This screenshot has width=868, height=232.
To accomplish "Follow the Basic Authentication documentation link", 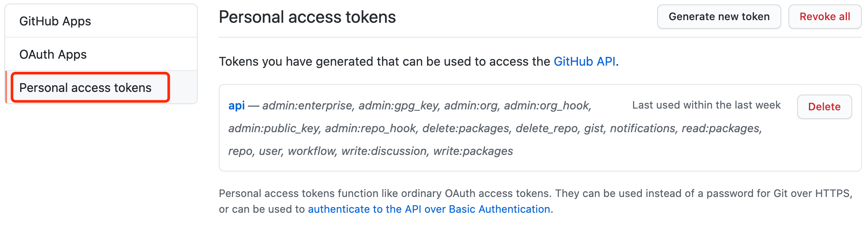I will click(429, 209).
